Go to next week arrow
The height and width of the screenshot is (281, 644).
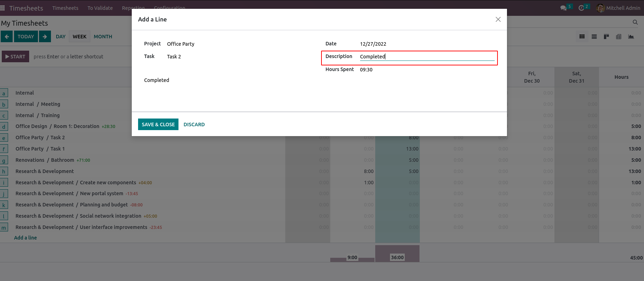[45, 37]
